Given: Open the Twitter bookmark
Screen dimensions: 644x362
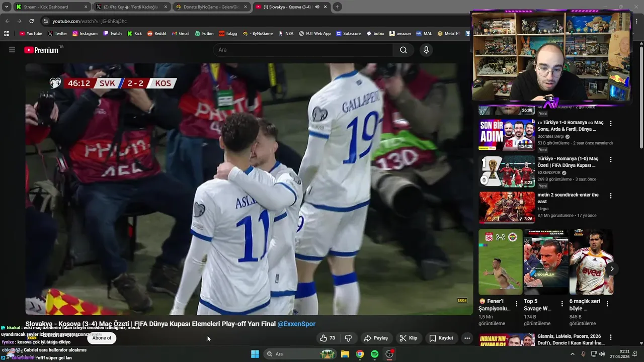Looking at the screenshot, I should tap(57, 33).
